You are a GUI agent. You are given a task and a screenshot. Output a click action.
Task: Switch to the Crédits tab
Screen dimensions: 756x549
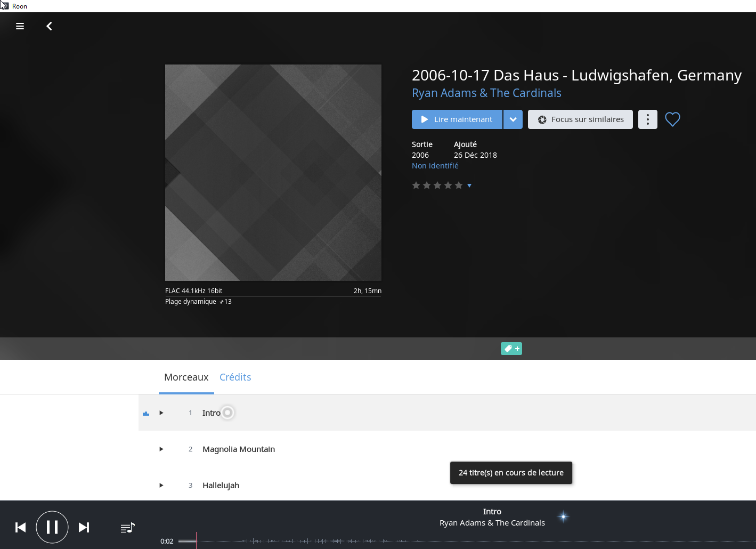235,377
